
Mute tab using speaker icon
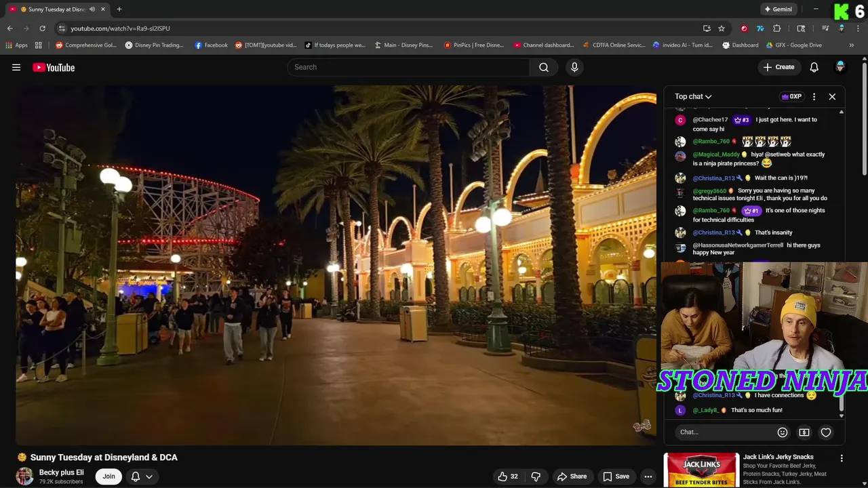pyautogui.click(x=92, y=9)
